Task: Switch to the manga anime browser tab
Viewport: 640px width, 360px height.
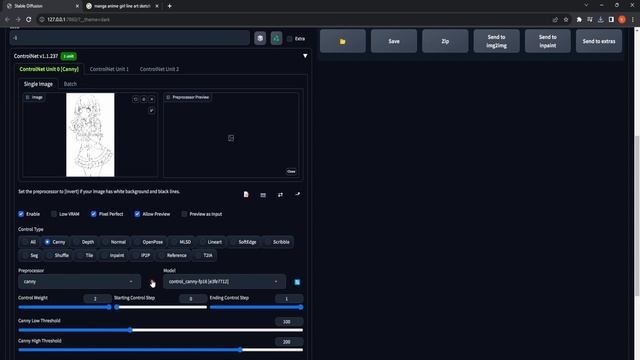Action: [x=122, y=6]
